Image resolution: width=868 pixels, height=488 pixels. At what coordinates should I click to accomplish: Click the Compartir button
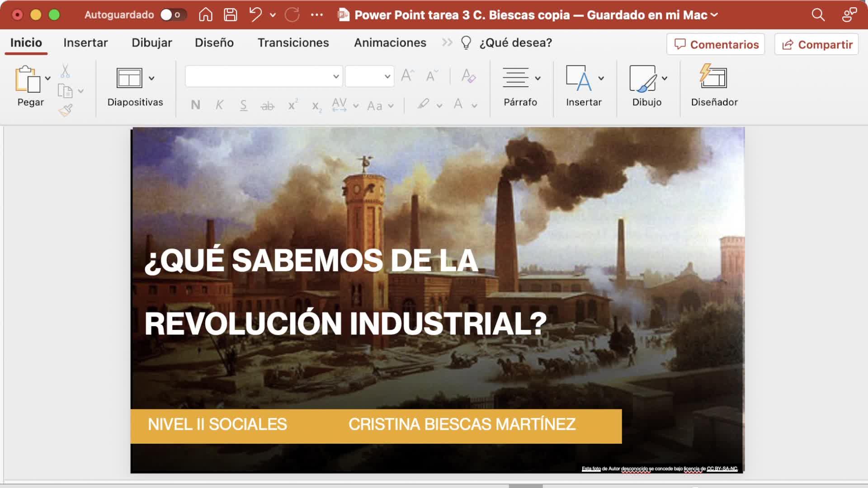[x=816, y=44]
